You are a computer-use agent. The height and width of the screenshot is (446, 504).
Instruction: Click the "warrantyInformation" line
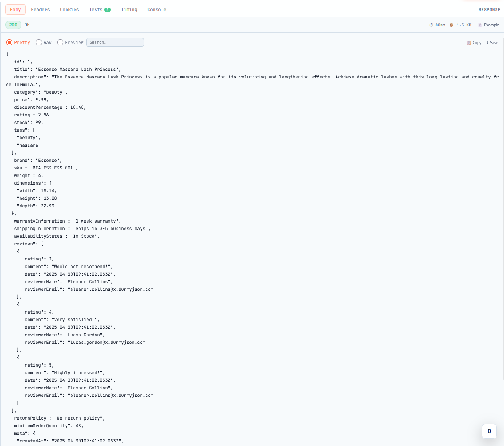(66, 221)
